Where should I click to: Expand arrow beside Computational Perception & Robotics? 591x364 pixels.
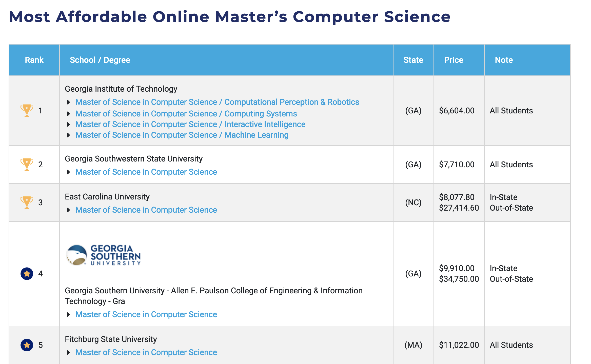(x=68, y=102)
